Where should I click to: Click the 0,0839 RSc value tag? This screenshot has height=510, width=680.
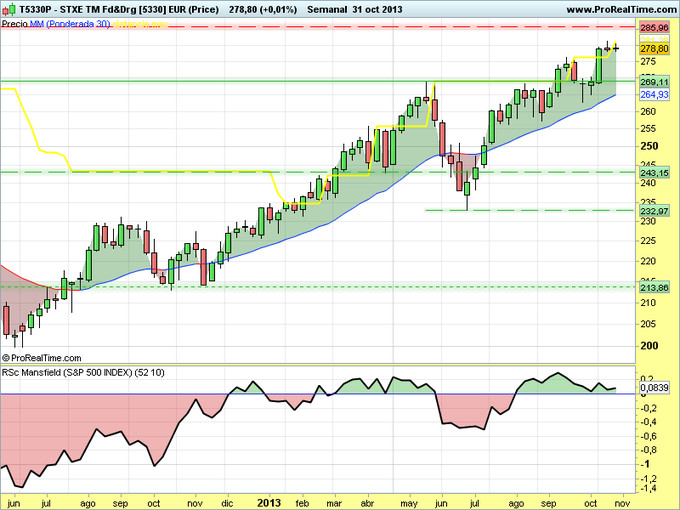(653, 388)
